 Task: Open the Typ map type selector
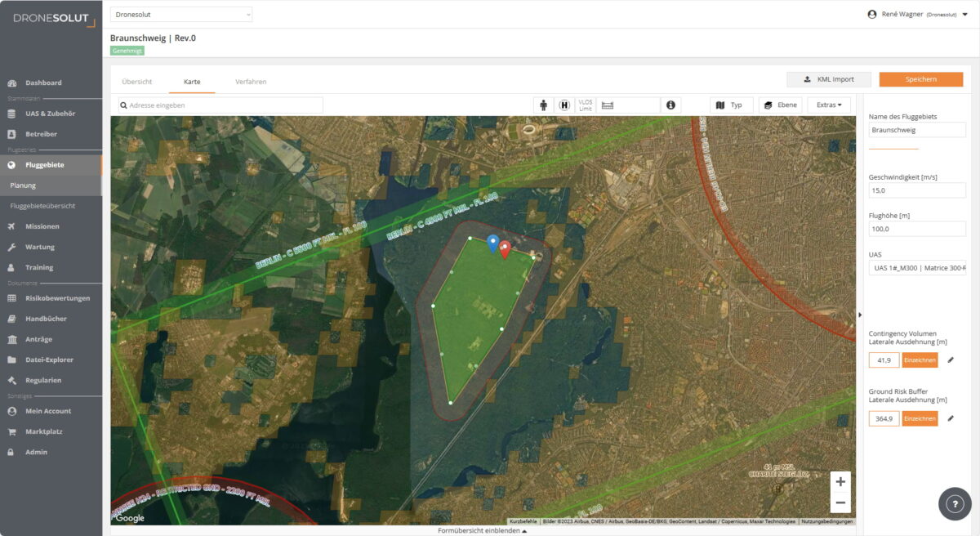tap(731, 105)
